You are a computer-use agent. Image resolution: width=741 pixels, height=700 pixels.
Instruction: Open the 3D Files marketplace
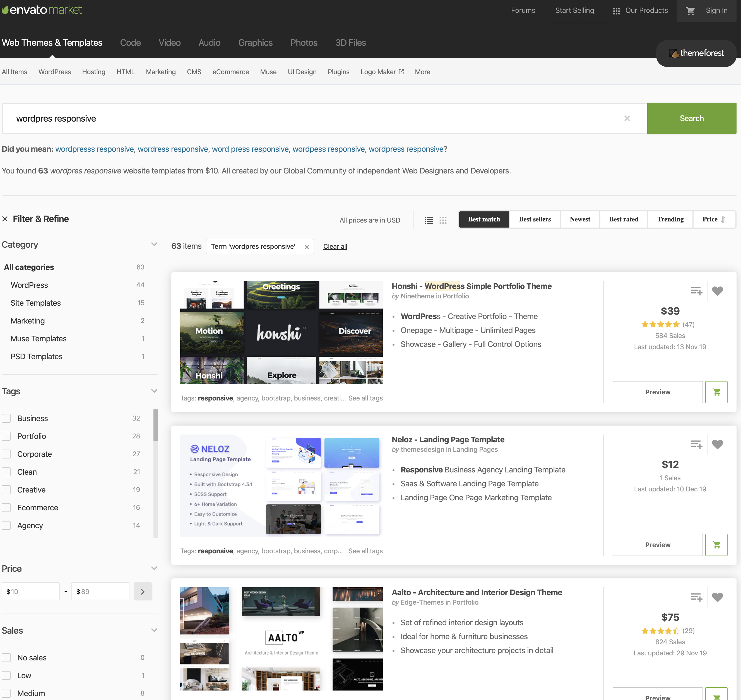tap(350, 43)
